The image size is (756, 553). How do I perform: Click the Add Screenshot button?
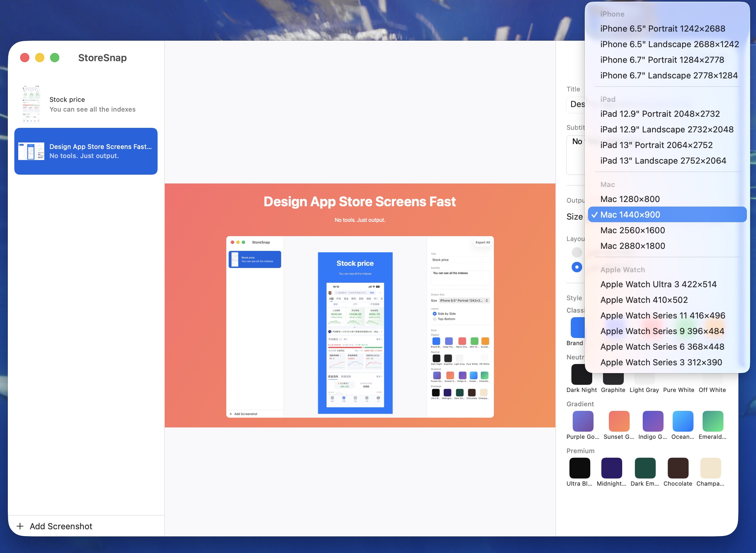54,526
